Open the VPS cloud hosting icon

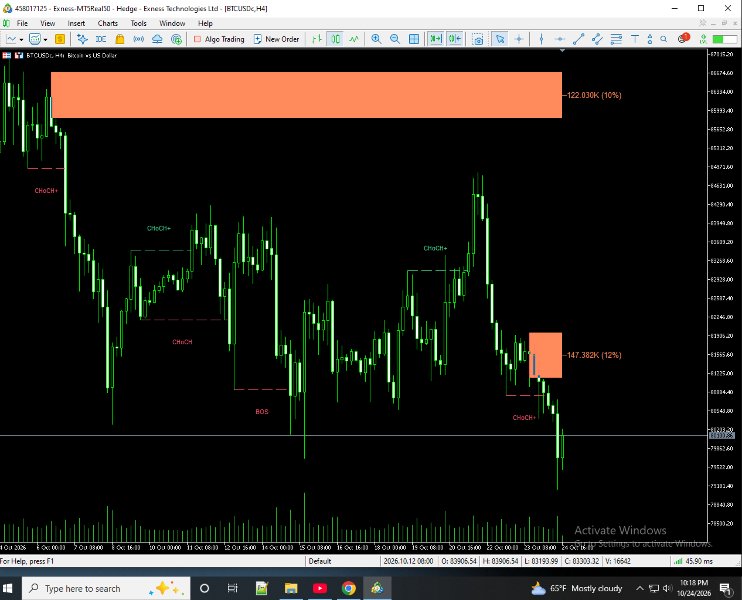[157, 39]
